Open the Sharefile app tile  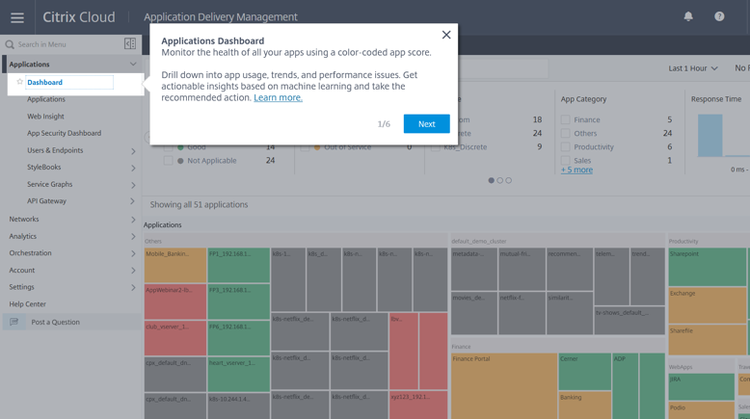[x=707, y=340]
